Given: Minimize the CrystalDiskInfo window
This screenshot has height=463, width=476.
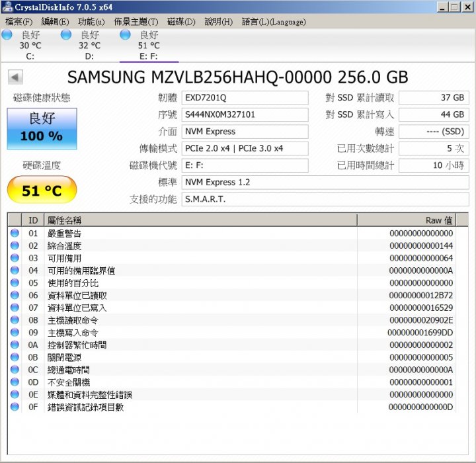Looking at the screenshot, I should pyautogui.click(x=442, y=7).
